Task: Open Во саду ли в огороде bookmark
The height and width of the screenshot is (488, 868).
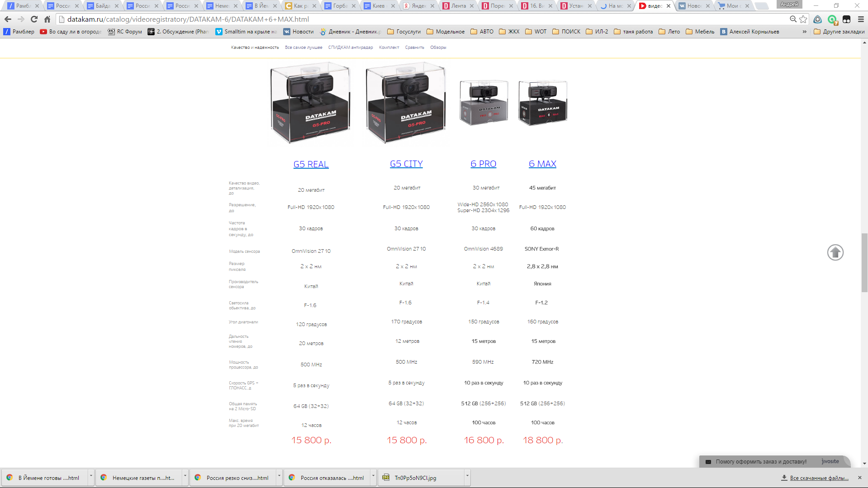Action: (71, 32)
